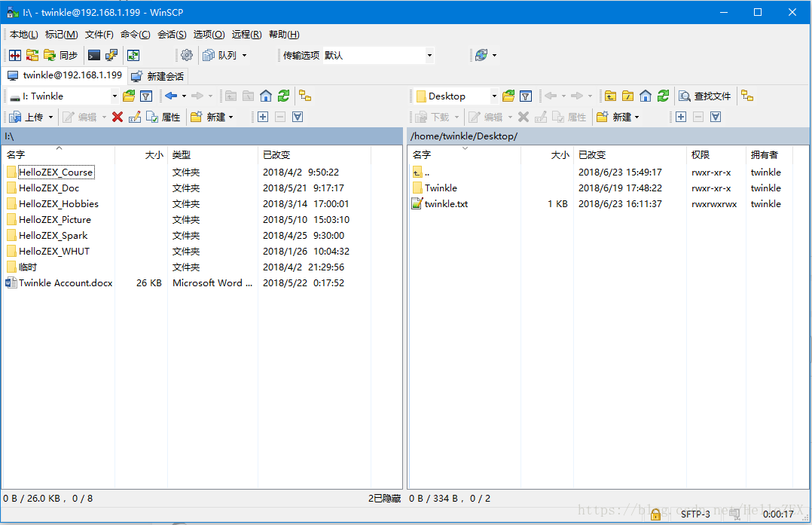
Task: Click local panel back arrow
Action: [171, 96]
